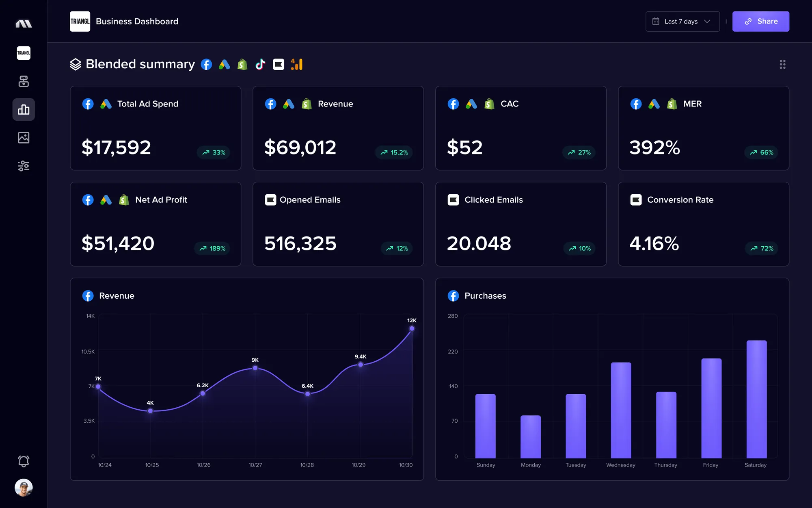
Task: Click the Purchases chart title
Action: (485, 296)
